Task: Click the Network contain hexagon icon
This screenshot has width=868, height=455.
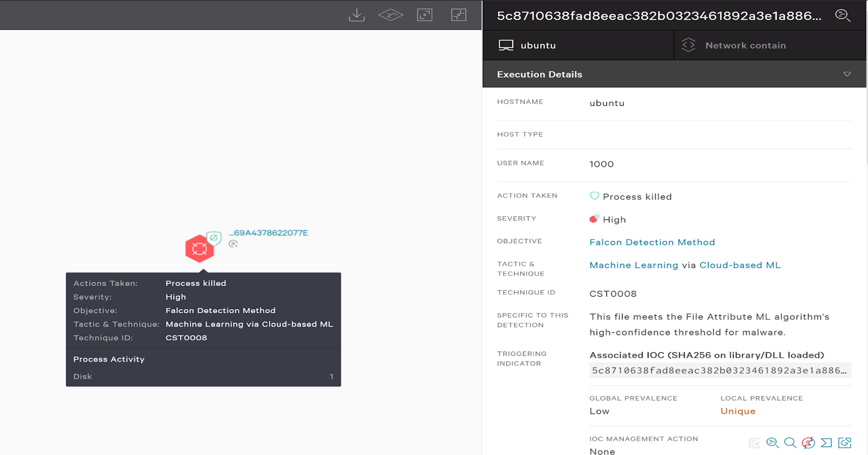Action: pos(688,45)
